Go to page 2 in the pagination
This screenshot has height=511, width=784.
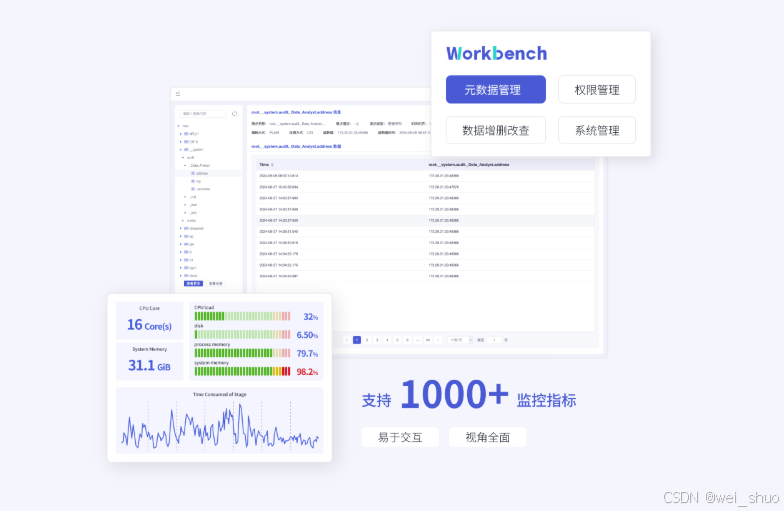click(x=366, y=340)
